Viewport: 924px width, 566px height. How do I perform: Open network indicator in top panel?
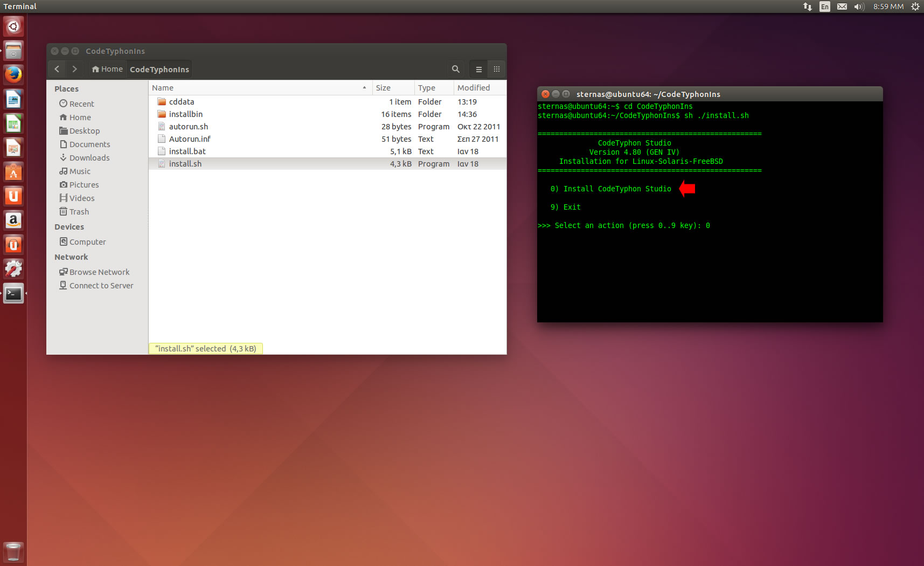[x=807, y=6]
